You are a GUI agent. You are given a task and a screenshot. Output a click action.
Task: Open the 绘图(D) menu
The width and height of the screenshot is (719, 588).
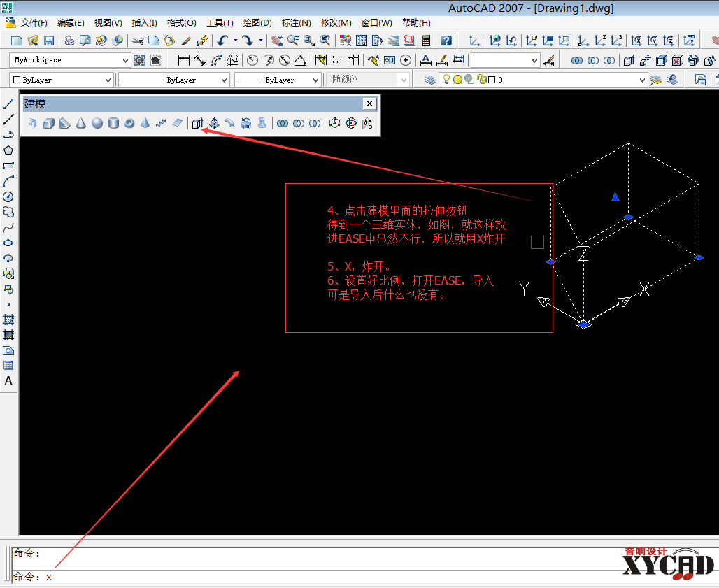point(257,23)
